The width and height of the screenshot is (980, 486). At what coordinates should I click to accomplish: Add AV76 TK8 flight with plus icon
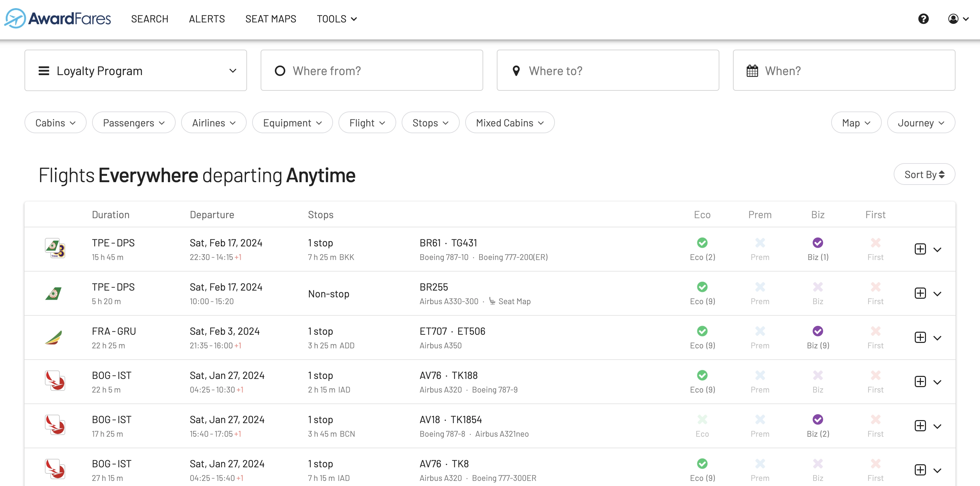click(x=920, y=470)
